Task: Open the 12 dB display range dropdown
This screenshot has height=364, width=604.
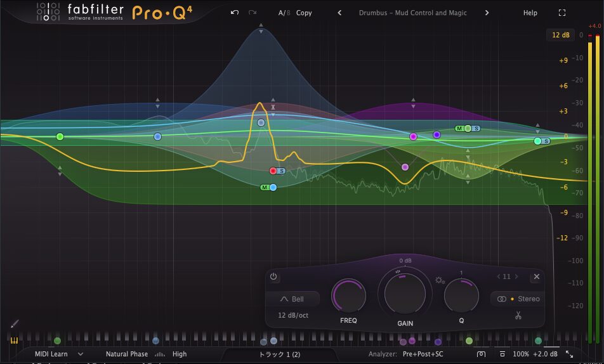Action: point(560,35)
